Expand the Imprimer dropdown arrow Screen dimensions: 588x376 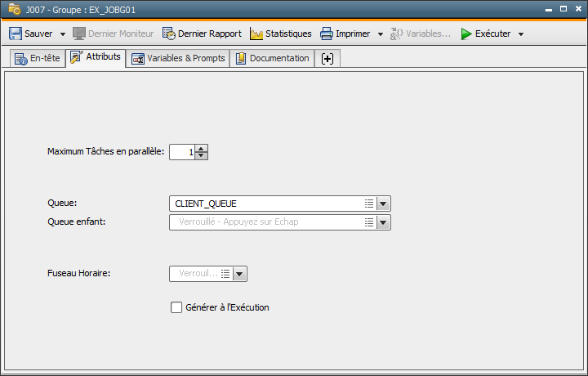click(381, 34)
